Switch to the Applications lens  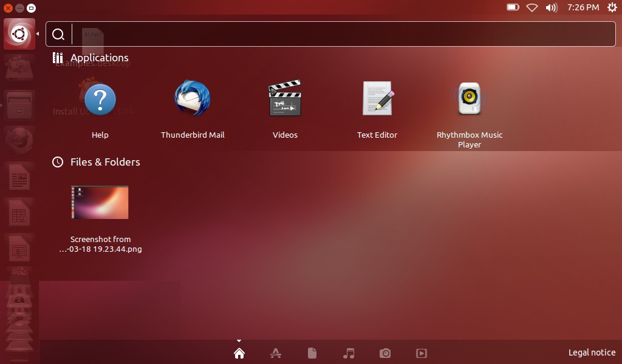[x=275, y=352]
